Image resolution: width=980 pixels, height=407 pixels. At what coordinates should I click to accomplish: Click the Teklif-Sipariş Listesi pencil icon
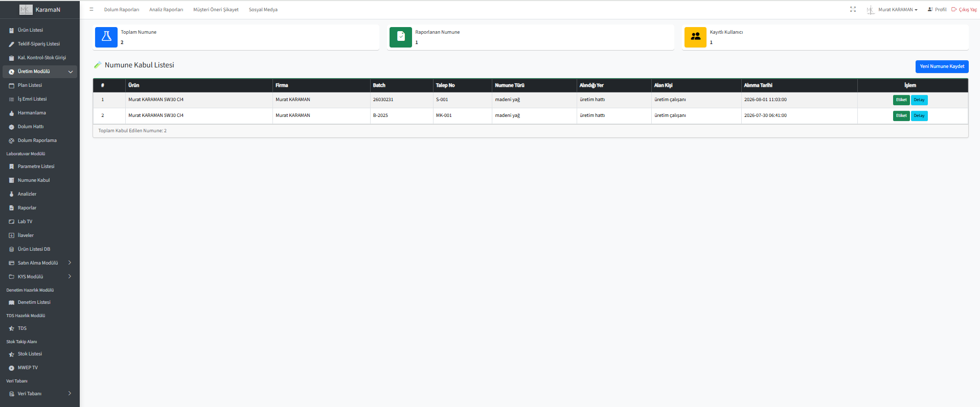point(12,44)
